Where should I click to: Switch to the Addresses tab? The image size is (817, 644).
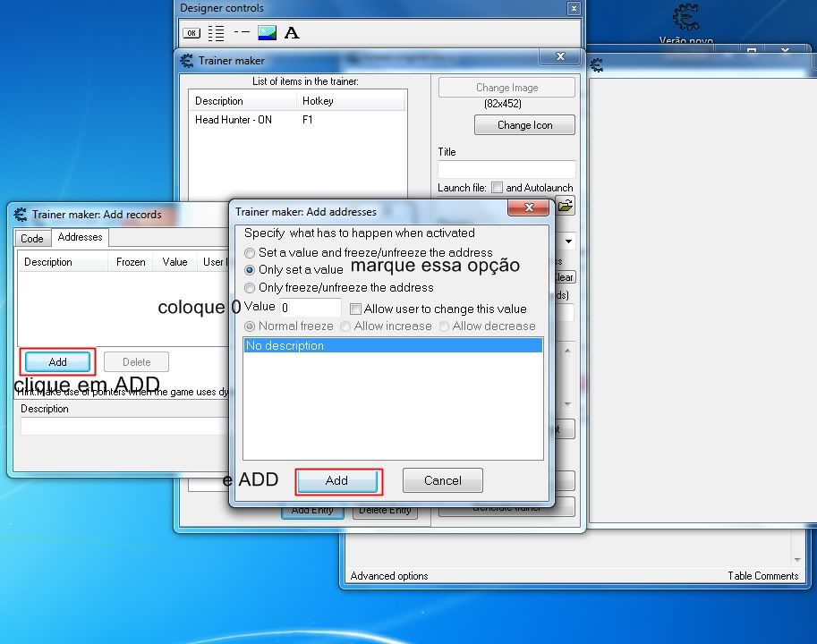(80, 237)
